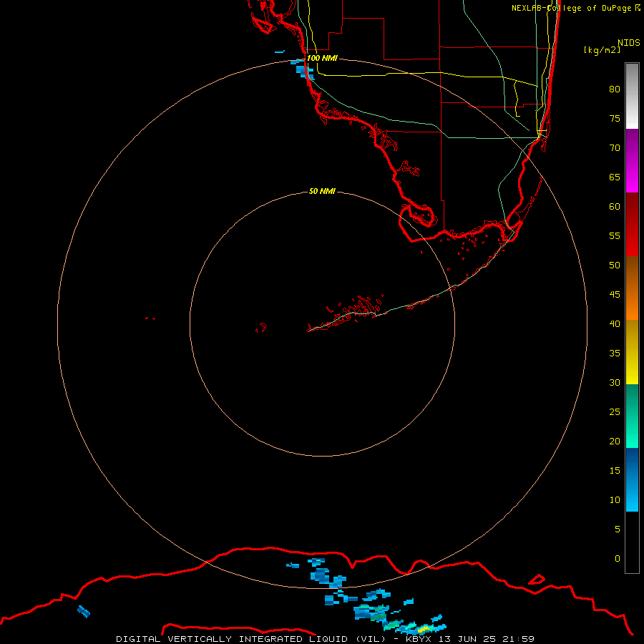Image resolution: width=644 pixels, height=644 pixels.
Task: Click the DIGITAL VERTICALLY INTEGRATED LIQUID caption
Action: [x=251, y=639]
